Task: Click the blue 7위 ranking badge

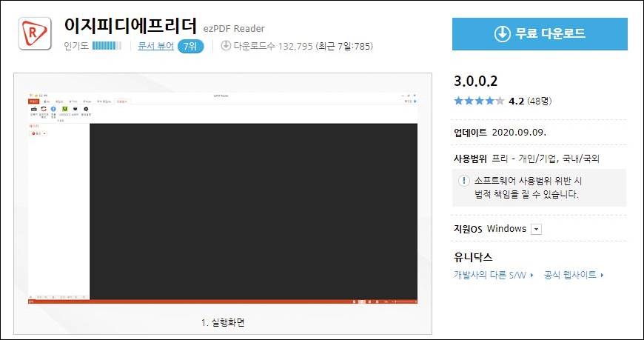Action: coord(190,46)
